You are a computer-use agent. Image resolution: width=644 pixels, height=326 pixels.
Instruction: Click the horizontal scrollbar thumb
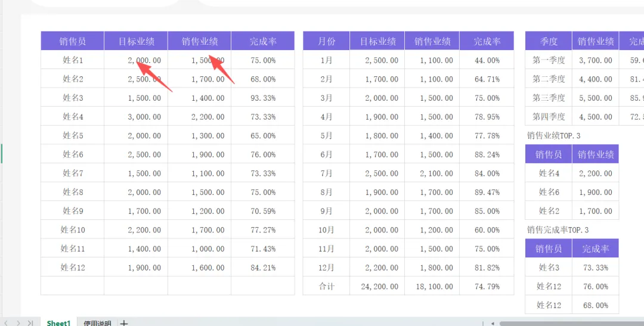point(572,323)
